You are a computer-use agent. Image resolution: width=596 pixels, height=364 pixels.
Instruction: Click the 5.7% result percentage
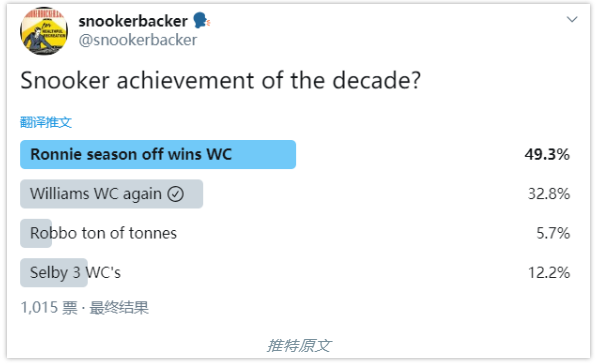(x=553, y=233)
